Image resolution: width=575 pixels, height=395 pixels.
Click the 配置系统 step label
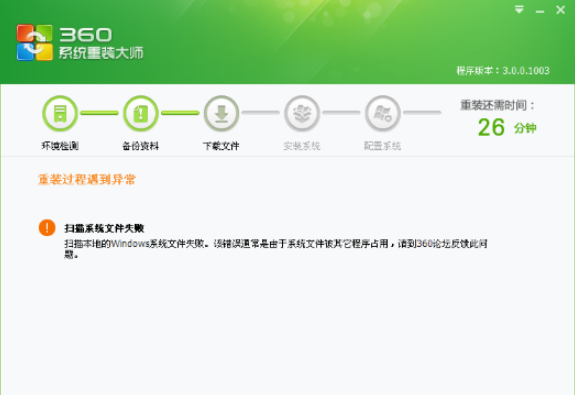[x=382, y=146]
